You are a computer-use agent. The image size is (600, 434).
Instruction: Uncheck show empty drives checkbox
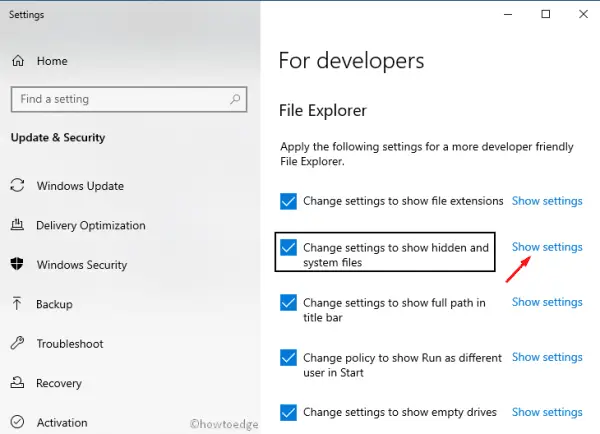click(289, 412)
